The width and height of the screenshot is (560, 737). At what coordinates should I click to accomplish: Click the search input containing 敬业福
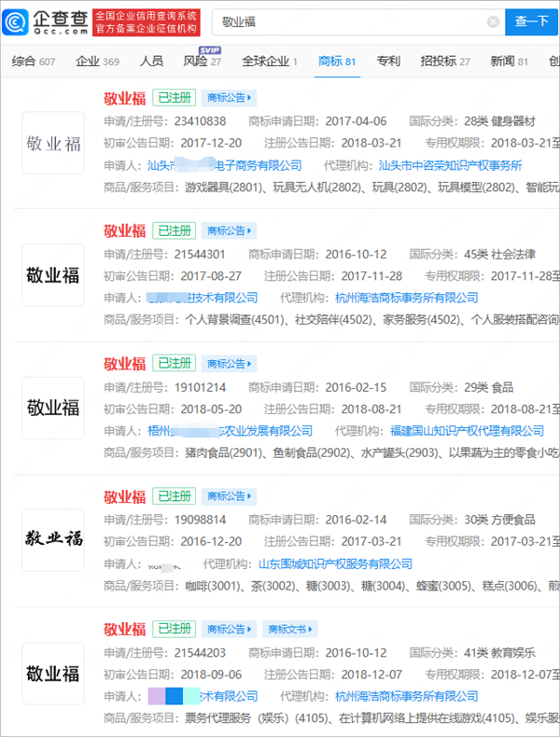(358, 22)
